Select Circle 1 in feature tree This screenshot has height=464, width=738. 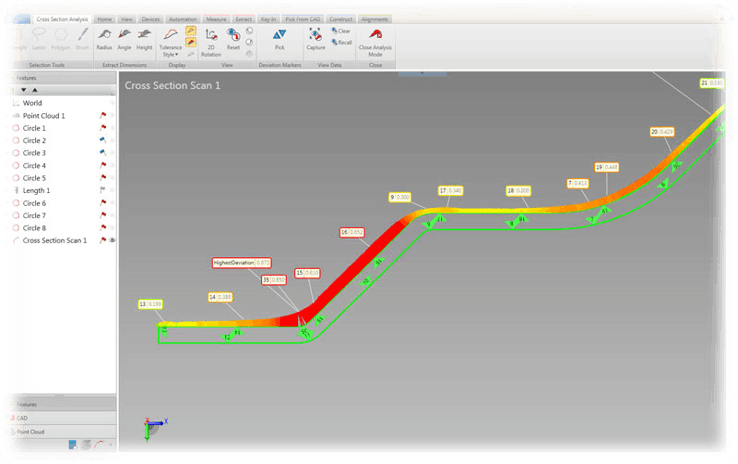(34, 128)
